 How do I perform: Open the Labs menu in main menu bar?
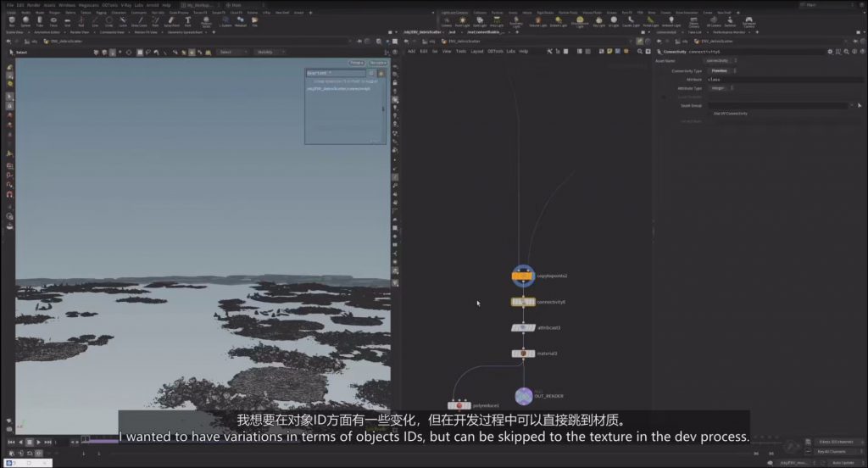(138, 5)
